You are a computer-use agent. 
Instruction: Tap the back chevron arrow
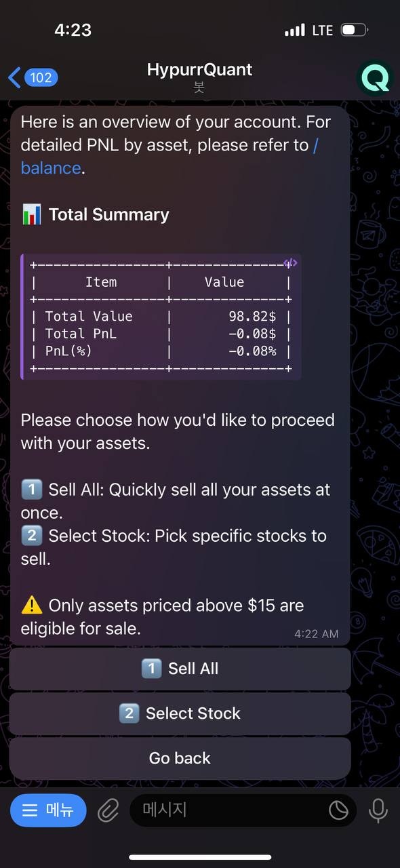[14, 77]
